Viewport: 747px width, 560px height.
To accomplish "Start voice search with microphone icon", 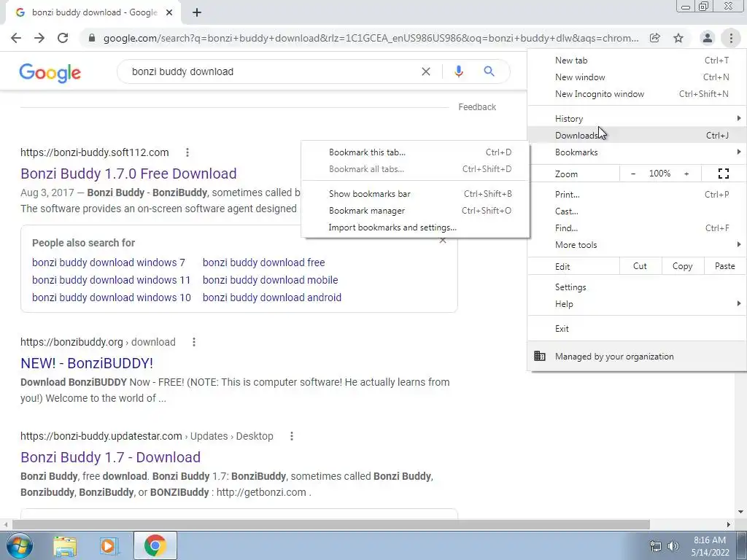I will click(458, 71).
